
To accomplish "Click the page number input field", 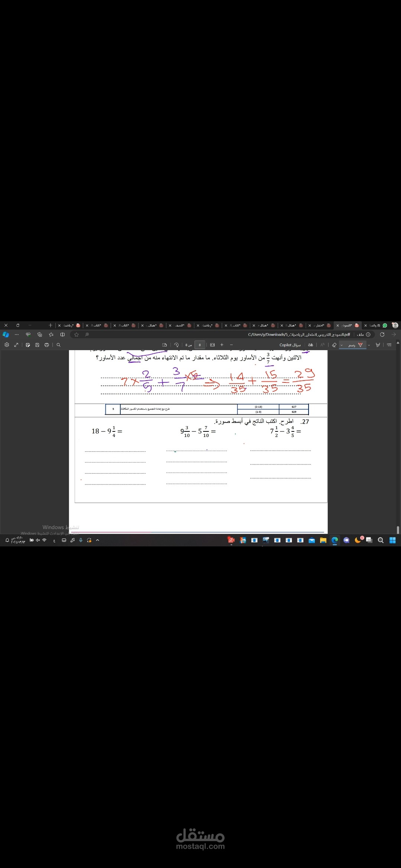I will coord(200,345).
